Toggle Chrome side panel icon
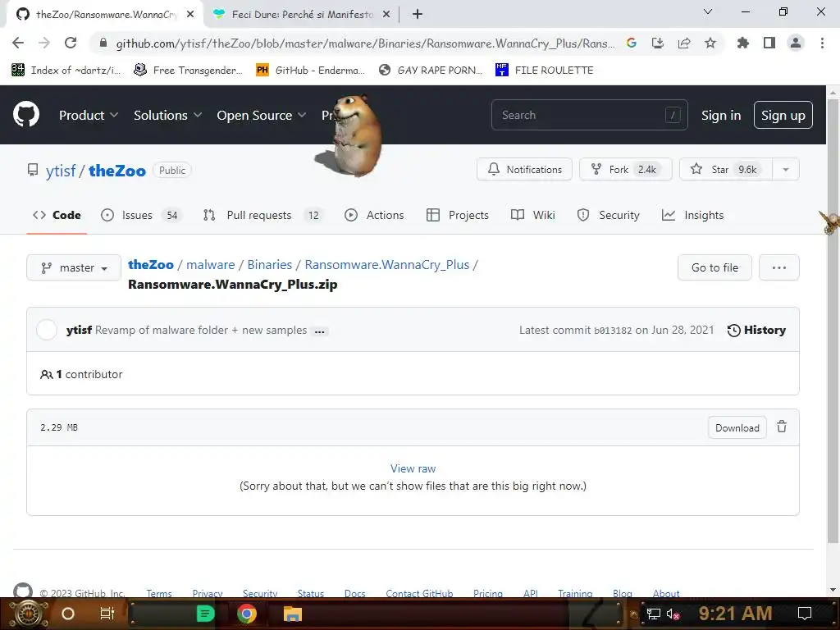The height and width of the screenshot is (630, 840). 769,43
